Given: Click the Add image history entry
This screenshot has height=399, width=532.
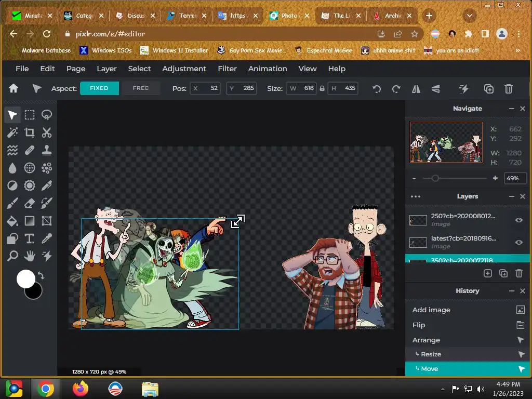Looking at the screenshot, I should tap(431, 310).
